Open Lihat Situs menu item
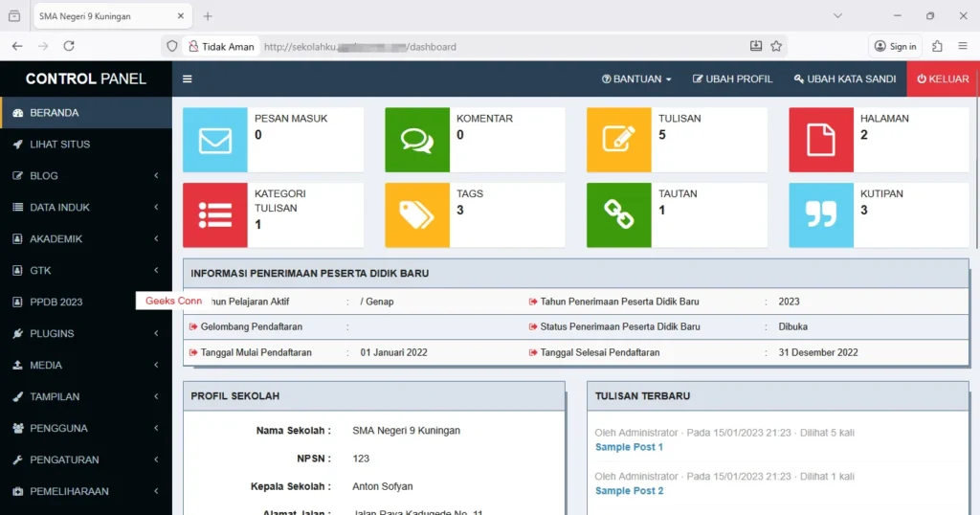Screen dimensions: 980x515 point(86,145)
